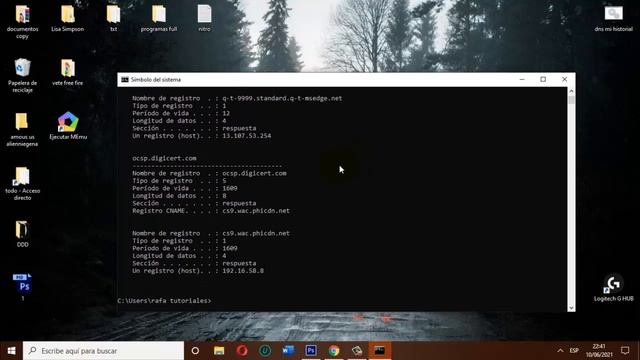Click the taskbar search box
The height and width of the screenshot is (360, 640).
104,351
